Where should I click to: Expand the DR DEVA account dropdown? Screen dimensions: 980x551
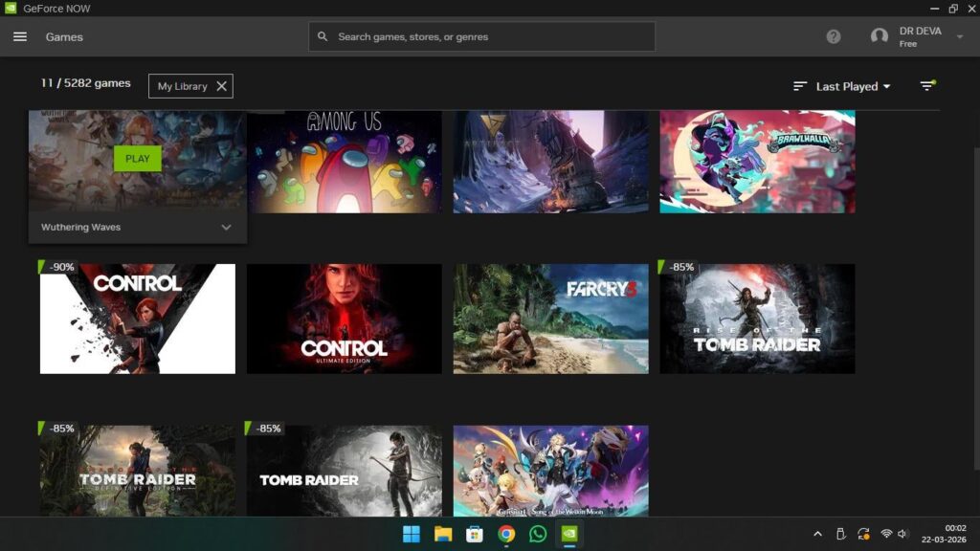(x=959, y=37)
